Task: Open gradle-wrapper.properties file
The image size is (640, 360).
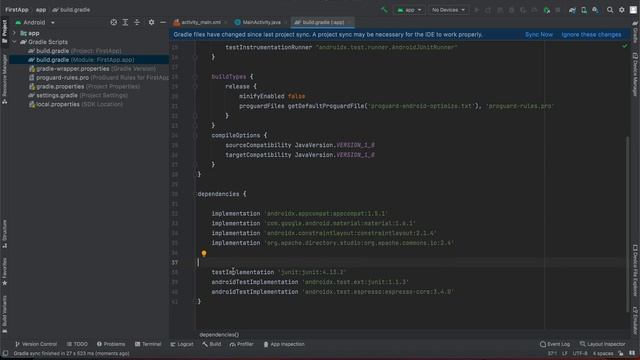Action: [92, 69]
